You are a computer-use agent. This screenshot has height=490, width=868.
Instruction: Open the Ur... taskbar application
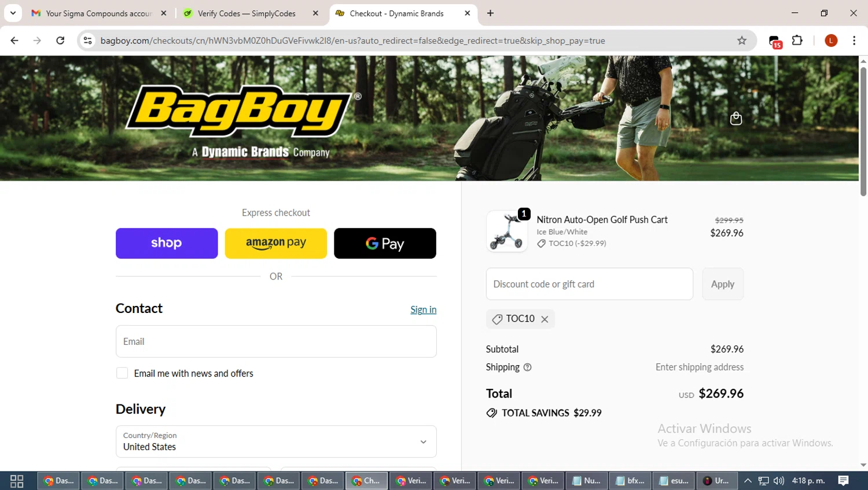pyautogui.click(x=717, y=481)
